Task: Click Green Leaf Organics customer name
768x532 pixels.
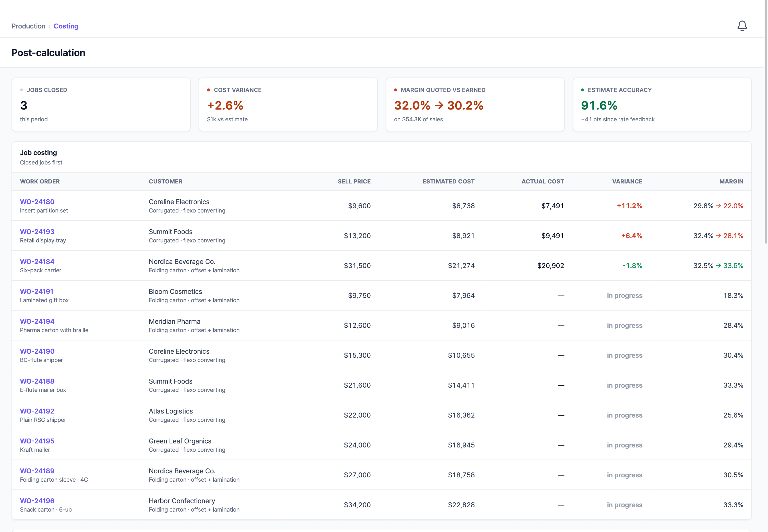Action: 180,441
